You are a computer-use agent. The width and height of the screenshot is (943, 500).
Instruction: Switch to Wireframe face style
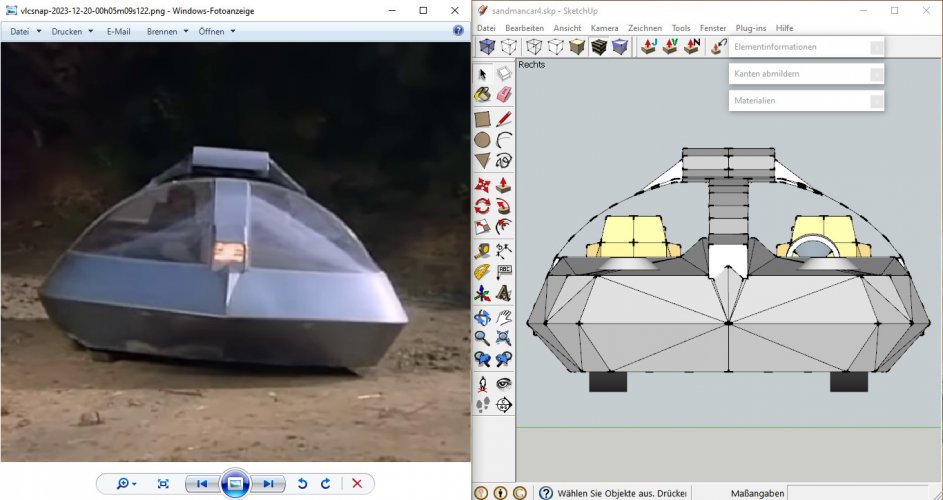coord(533,46)
